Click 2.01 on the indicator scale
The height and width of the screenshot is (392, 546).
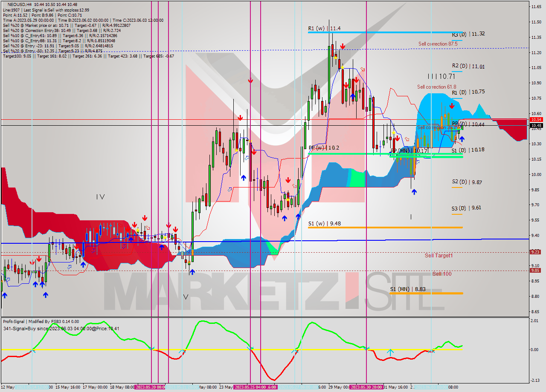(534, 321)
